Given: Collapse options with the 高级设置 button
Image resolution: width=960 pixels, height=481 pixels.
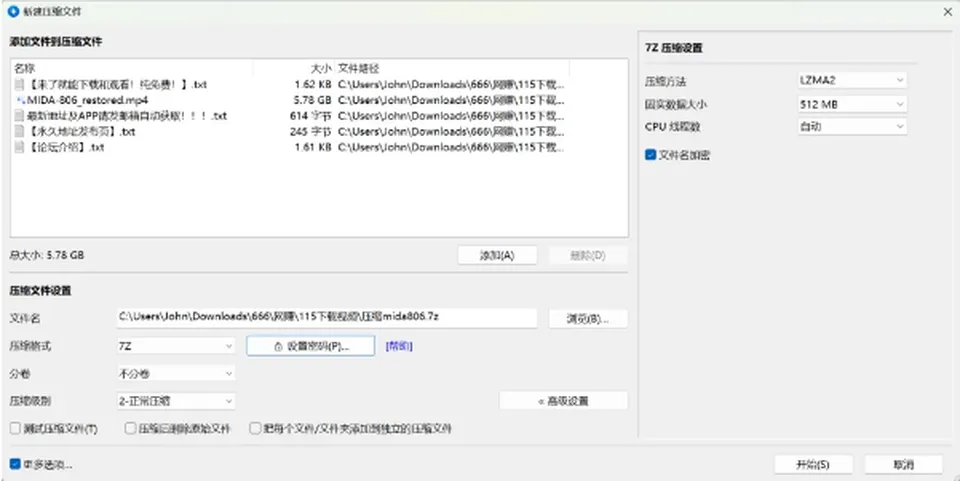Looking at the screenshot, I should coord(563,401).
